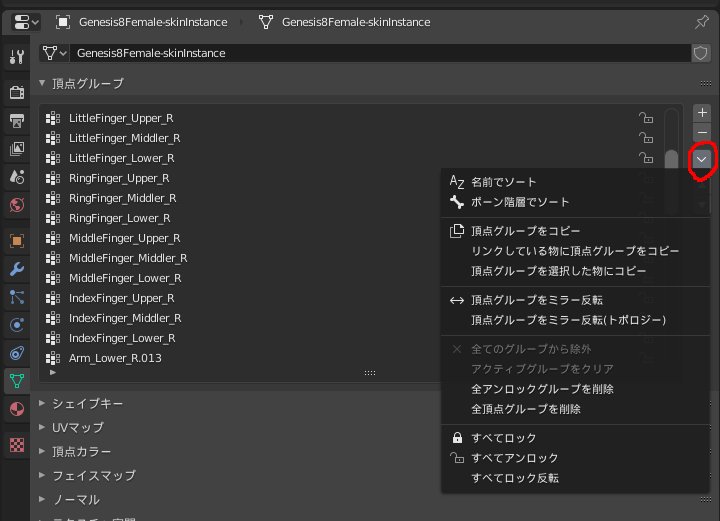Open the editor type dropdown
Image resolution: width=720 pixels, height=521 pixels.
coord(26,22)
